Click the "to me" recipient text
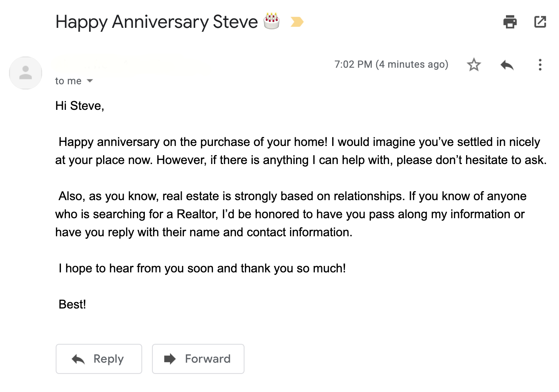 [68, 81]
